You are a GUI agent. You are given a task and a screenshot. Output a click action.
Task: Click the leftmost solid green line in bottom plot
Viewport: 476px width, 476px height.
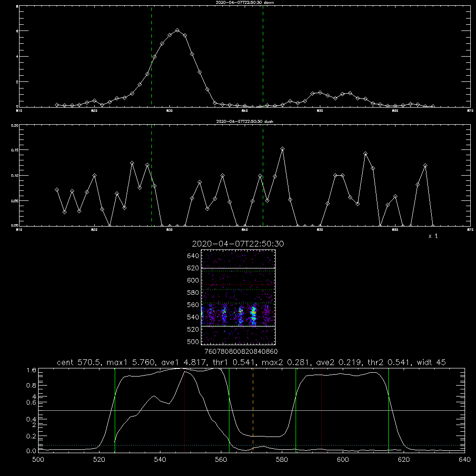[x=115, y=410]
